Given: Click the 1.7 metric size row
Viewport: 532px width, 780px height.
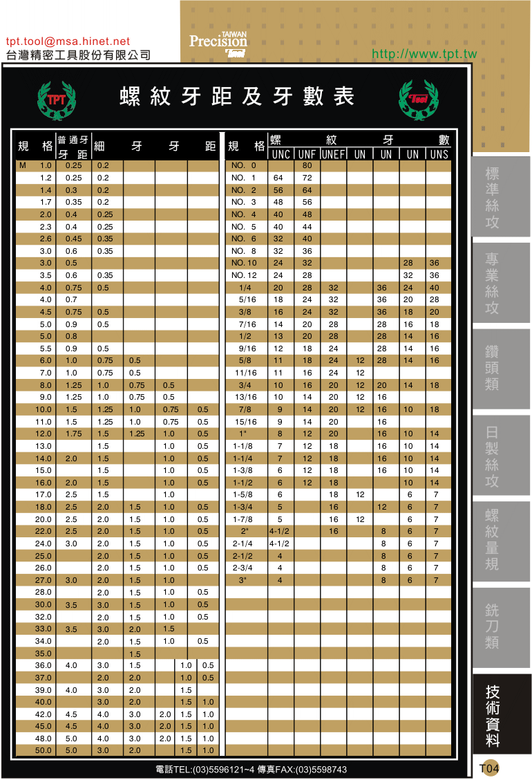Looking at the screenshot, I should (x=46, y=203).
